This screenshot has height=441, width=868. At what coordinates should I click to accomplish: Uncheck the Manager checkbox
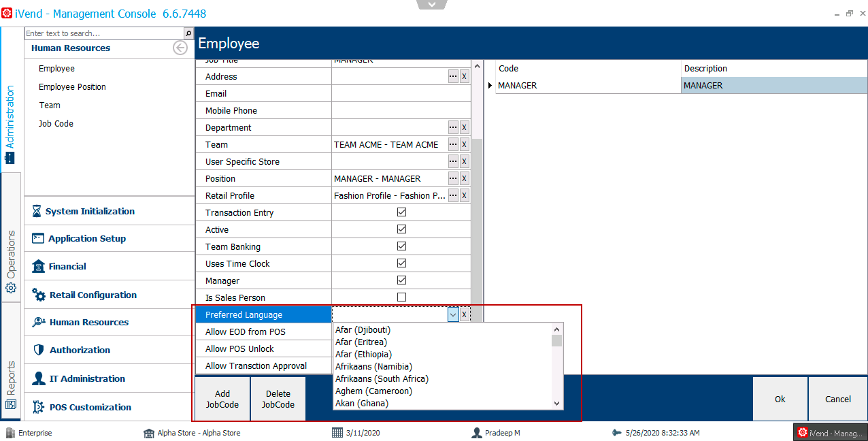(x=401, y=280)
